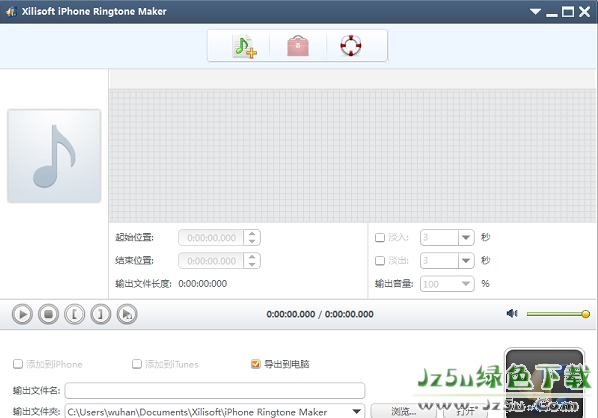Click the 输出文件长度 value 0:00:00:000
The image size is (598, 418).
coord(203,284)
